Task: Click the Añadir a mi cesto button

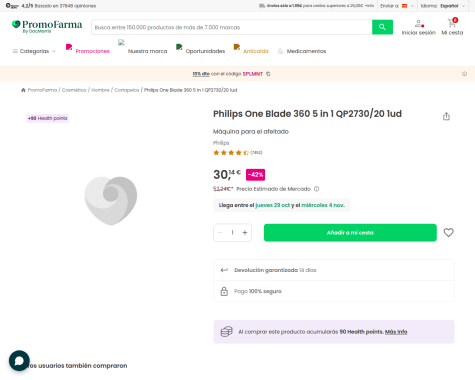Action: click(350, 233)
